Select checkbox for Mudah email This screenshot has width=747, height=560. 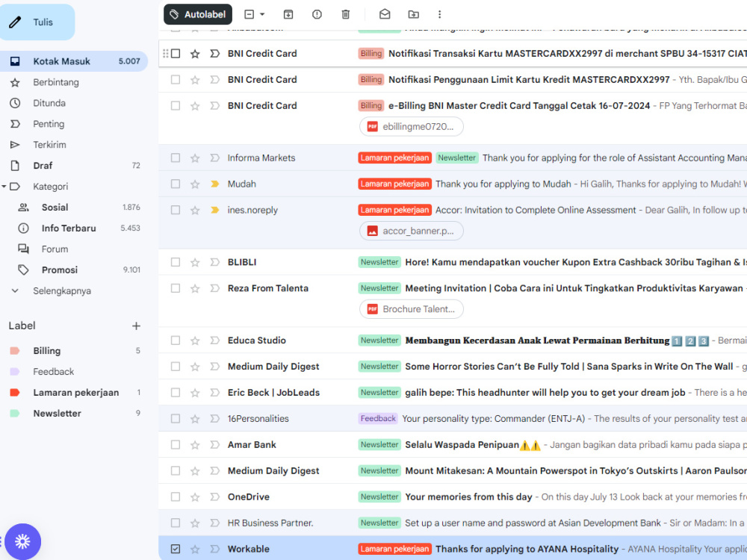(176, 184)
